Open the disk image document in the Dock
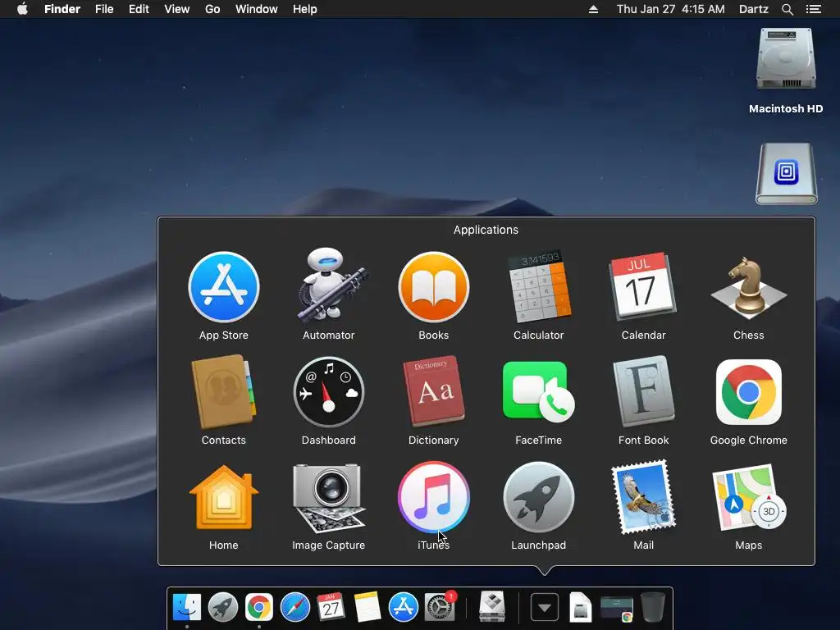The height and width of the screenshot is (630, 840). (580, 608)
